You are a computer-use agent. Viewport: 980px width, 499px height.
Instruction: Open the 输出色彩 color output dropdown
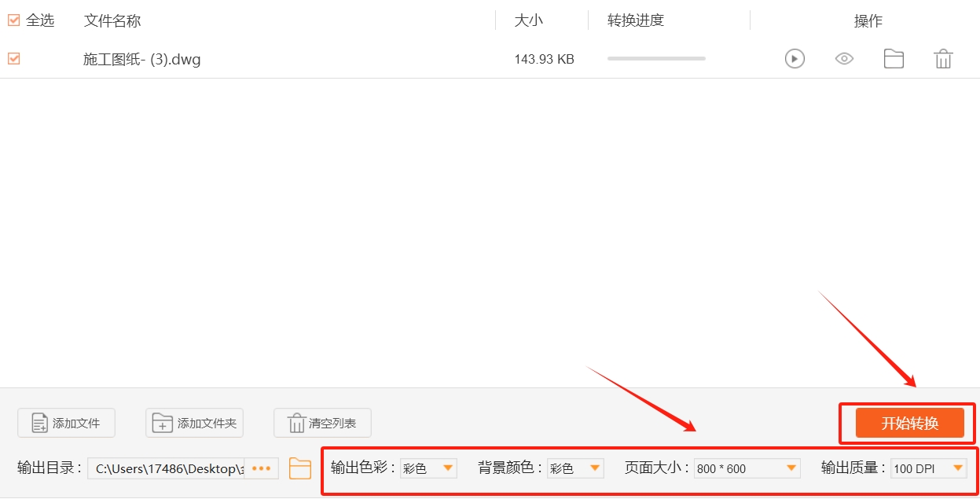[428, 468]
